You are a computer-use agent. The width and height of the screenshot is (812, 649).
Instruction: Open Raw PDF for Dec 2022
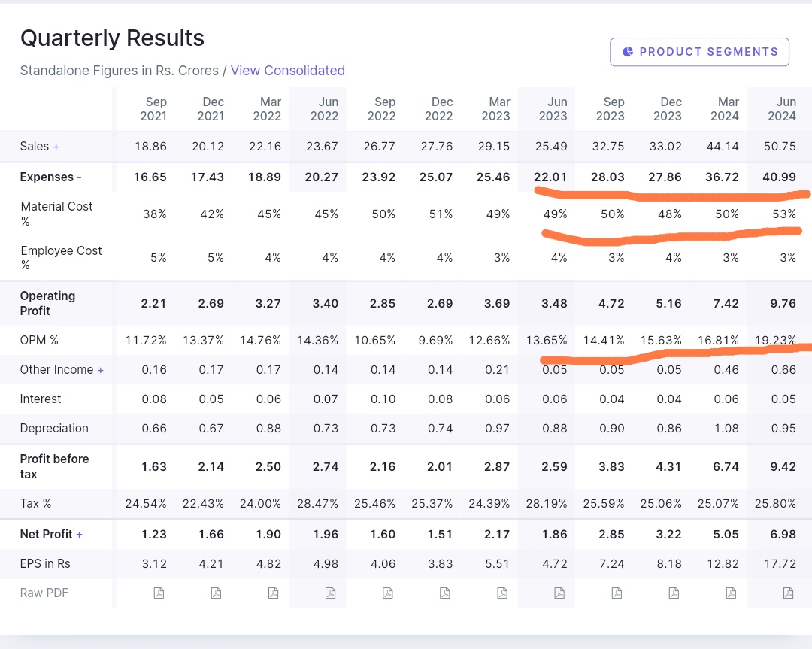(x=444, y=593)
